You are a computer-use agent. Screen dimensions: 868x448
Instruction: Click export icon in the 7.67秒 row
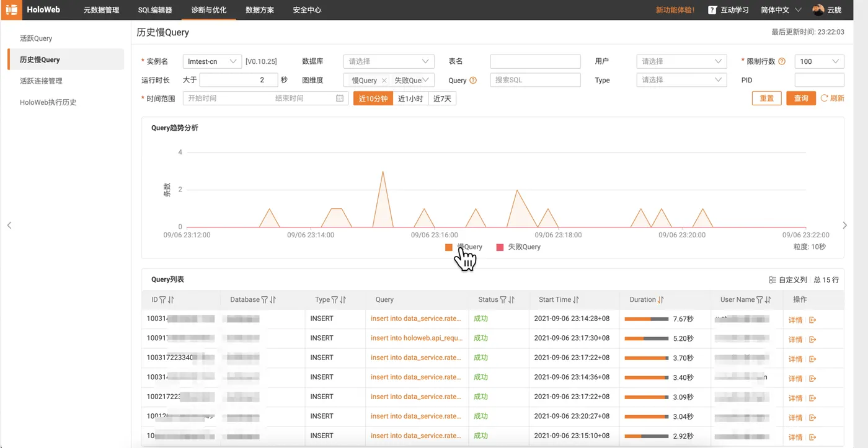(813, 320)
